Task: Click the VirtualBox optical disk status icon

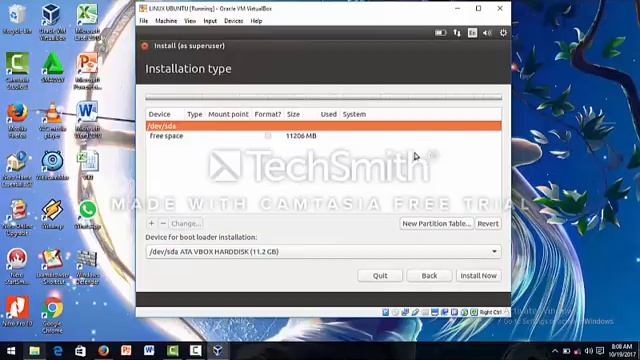Action: click(x=395, y=312)
